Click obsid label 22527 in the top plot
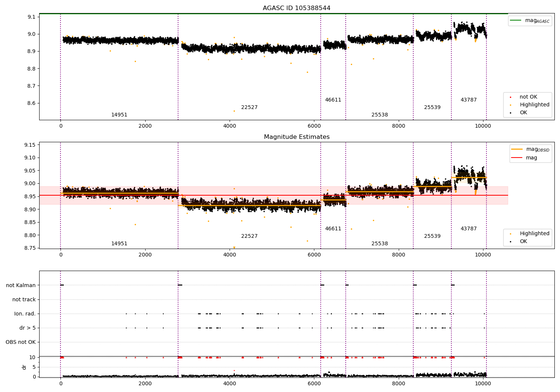Viewport: 560px width, 392px height. 249,108
